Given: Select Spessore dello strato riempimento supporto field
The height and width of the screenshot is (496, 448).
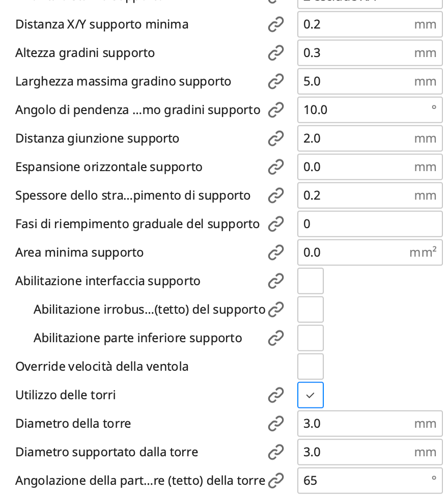Looking at the screenshot, I should (370, 196).
